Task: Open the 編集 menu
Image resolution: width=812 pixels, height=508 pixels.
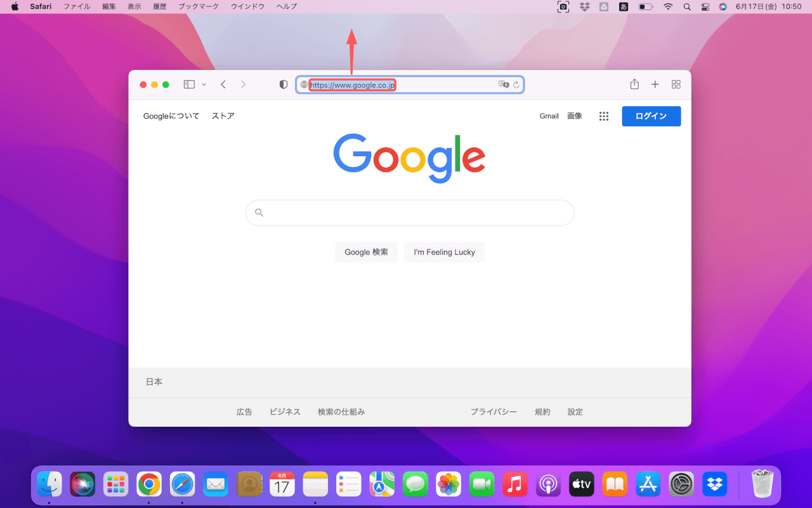Action: pos(109,6)
